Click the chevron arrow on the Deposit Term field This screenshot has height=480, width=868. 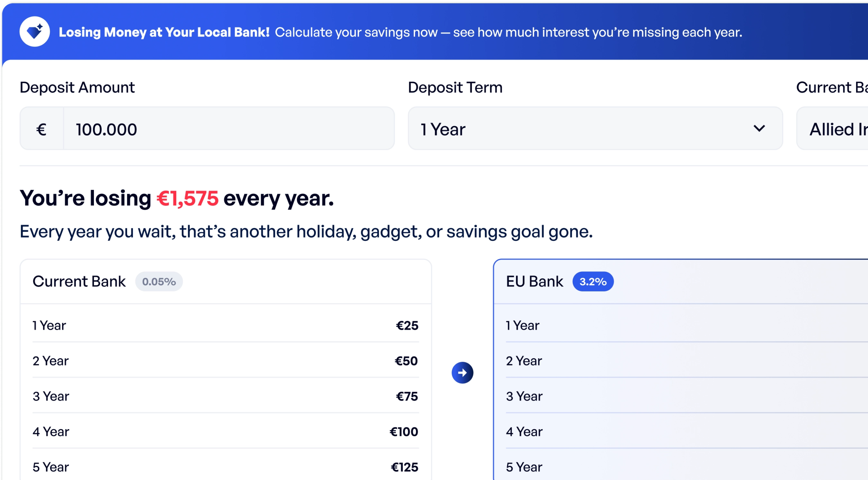point(758,129)
